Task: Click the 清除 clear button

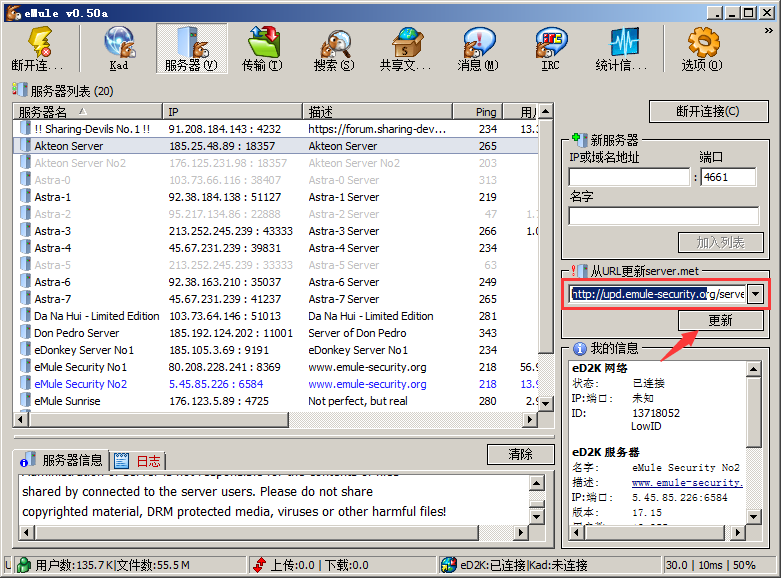Action: point(520,455)
